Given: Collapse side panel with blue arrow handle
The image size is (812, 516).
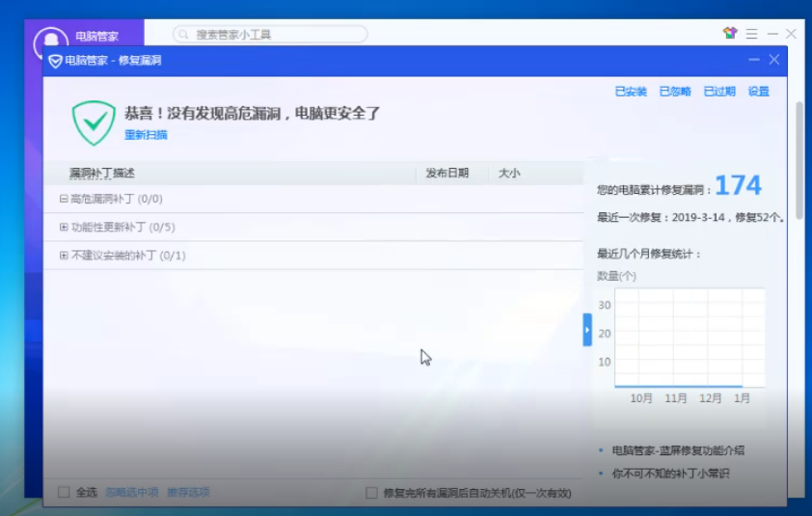Looking at the screenshot, I should click(x=587, y=330).
